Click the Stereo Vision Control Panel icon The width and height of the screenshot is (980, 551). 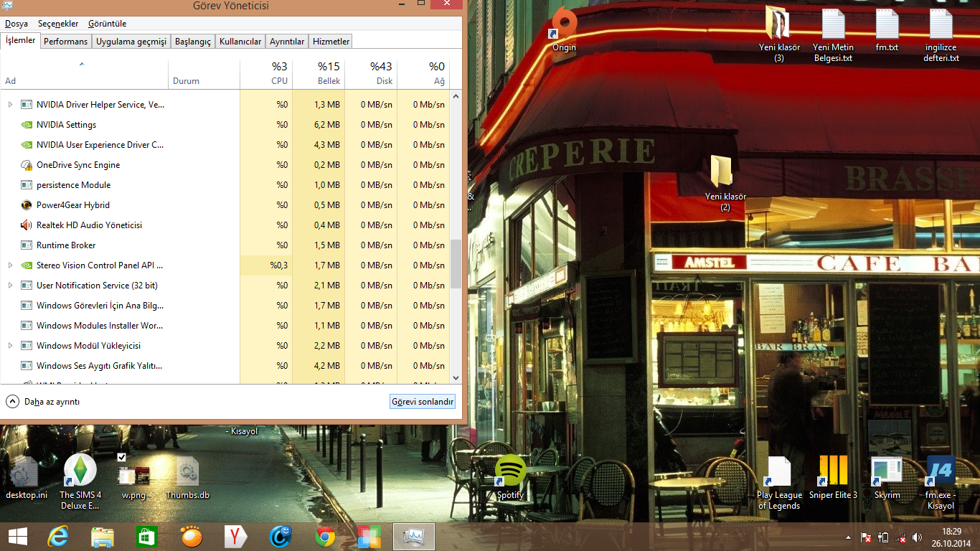[x=27, y=265]
